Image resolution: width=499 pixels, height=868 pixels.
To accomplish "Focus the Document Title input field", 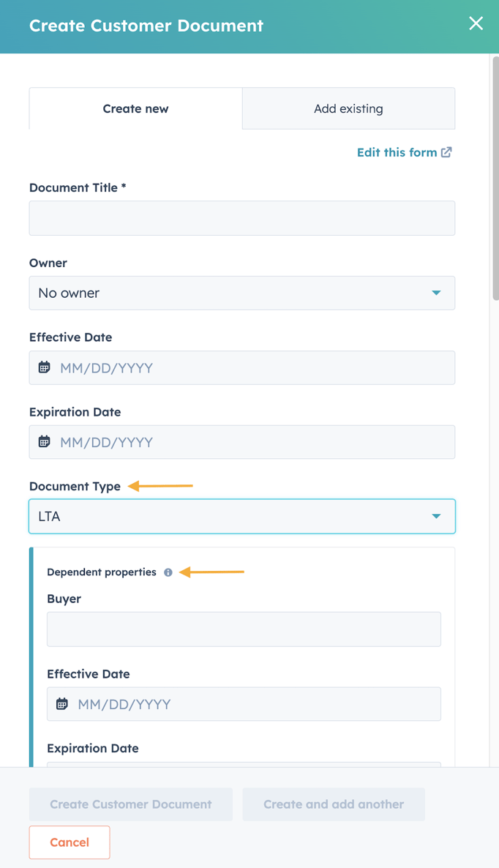I will [x=241, y=218].
